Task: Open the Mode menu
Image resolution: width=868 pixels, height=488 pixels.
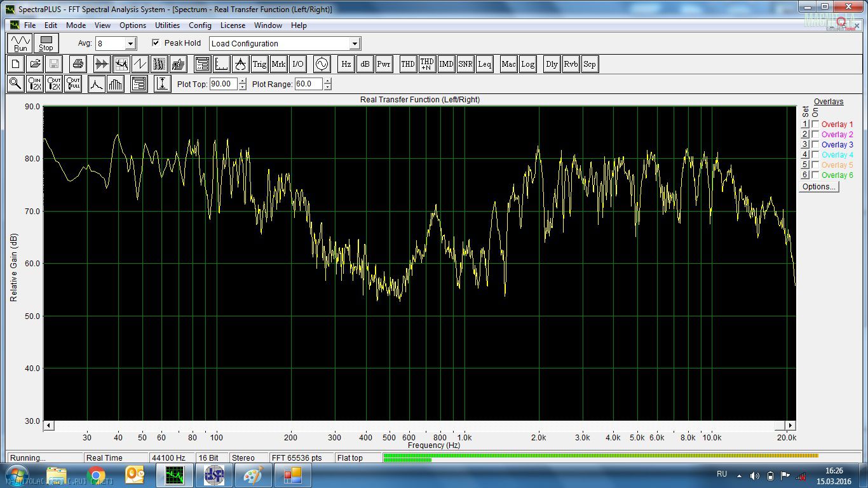Action: pos(76,25)
